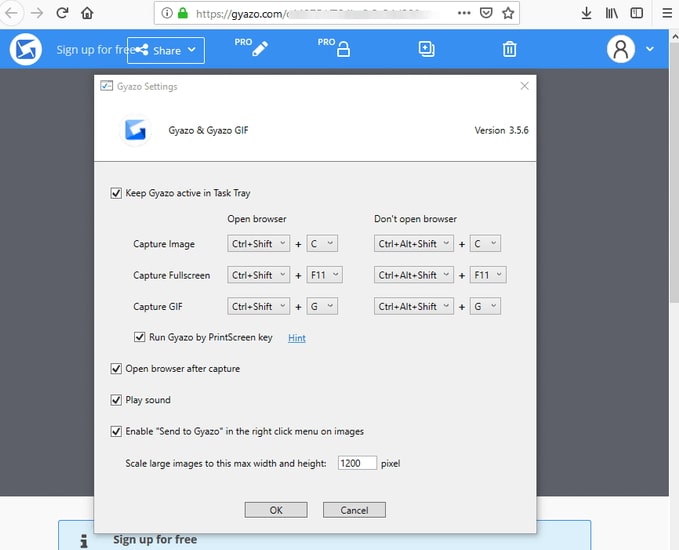
Task: Open Capture GIF open-browser G key dropdown
Action: tap(322, 306)
